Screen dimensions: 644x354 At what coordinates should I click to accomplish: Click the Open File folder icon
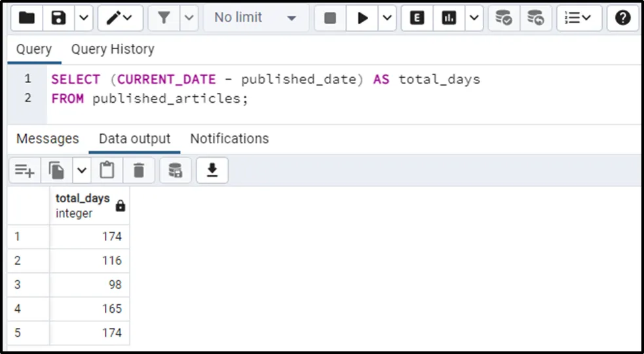26,18
